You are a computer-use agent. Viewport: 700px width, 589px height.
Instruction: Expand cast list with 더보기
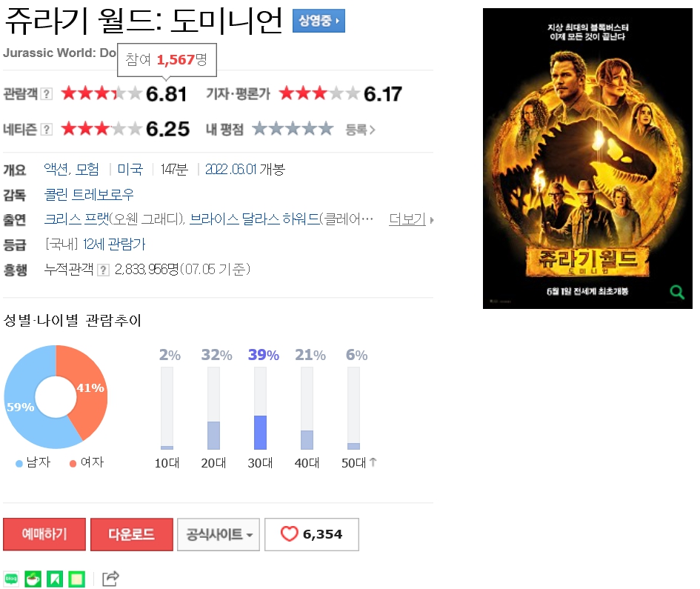pyautogui.click(x=411, y=219)
